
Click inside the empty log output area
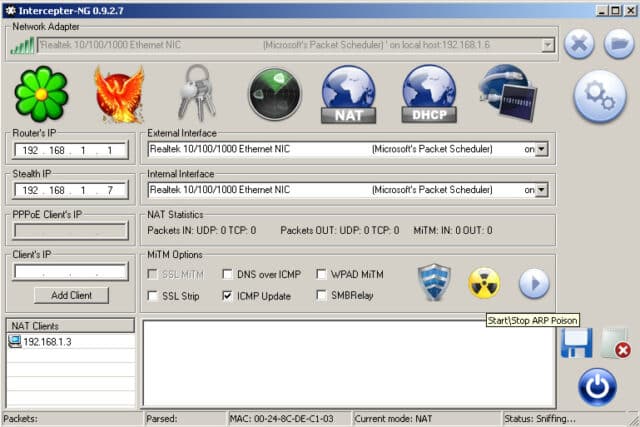tap(349, 364)
